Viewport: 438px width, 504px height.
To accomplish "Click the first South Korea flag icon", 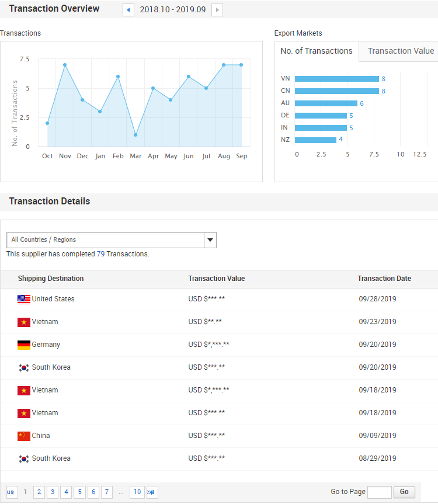I will click(24, 367).
